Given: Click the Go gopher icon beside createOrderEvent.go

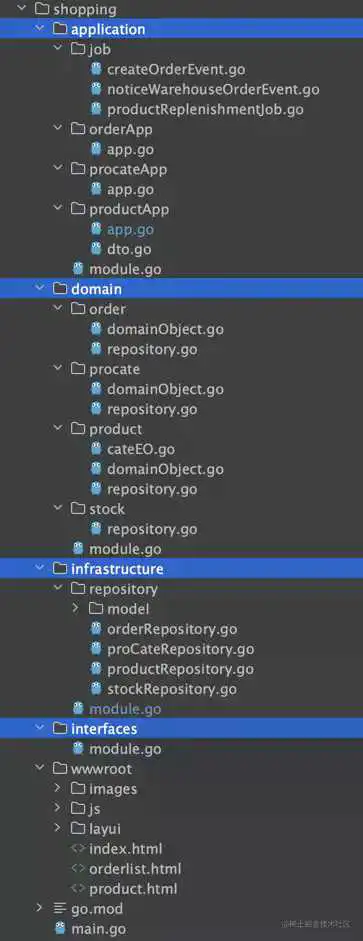Looking at the screenshot, I should 95,69.
